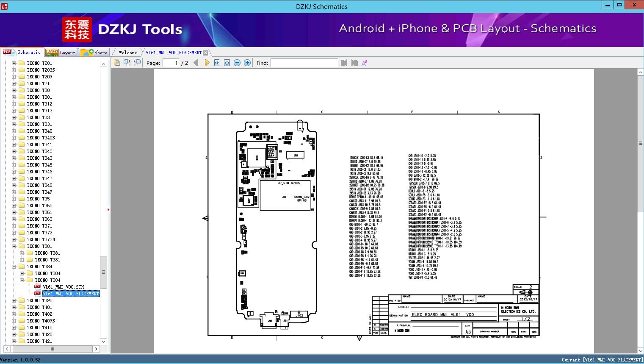
Task: Expand the TECNO T372N folder
Action: click(14, 239)
